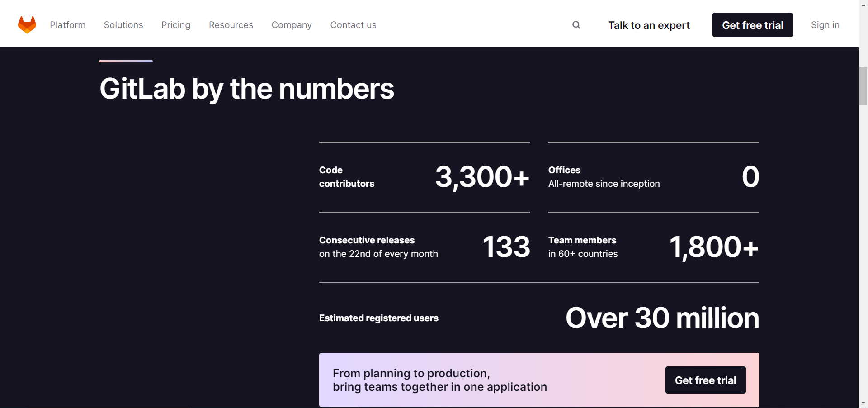The width and height of the screenshot is (868, 408).
Task: Click Get free trial in header
Action: tap(753, 25)
